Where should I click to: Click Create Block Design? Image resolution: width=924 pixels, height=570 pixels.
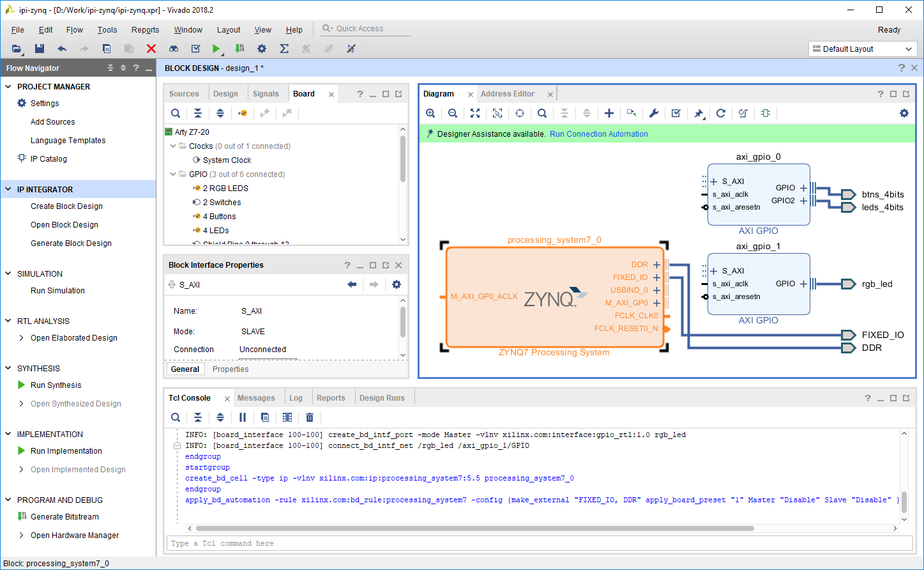pyautogui.click(x=66, y=206)
